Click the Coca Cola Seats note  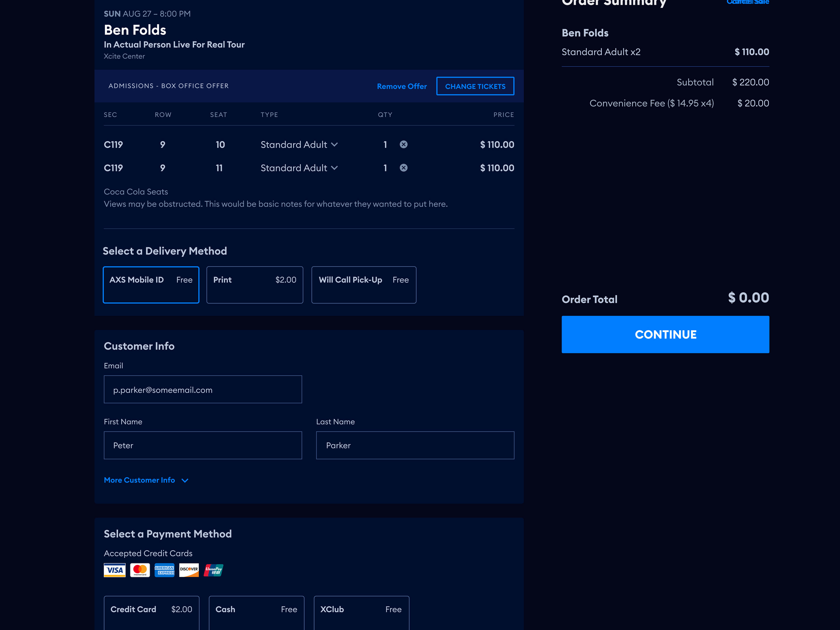point(136,192)
